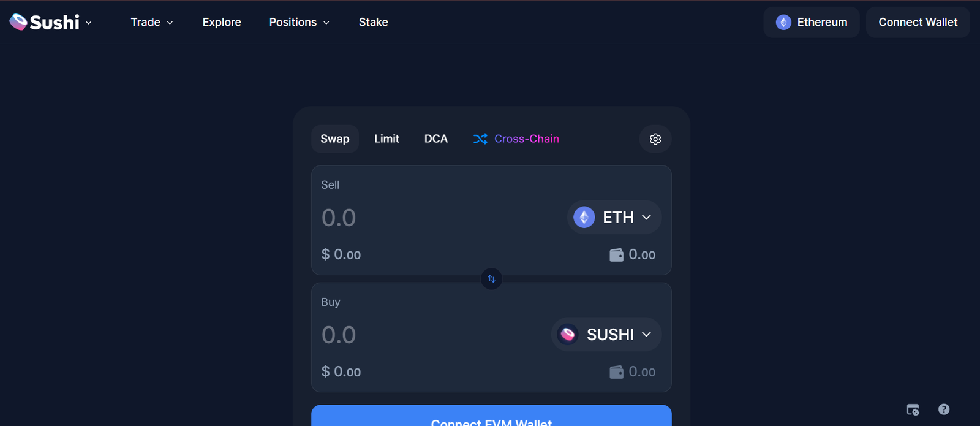
Task: Click the swap direction arrows icon
Action: click(491, 279)
